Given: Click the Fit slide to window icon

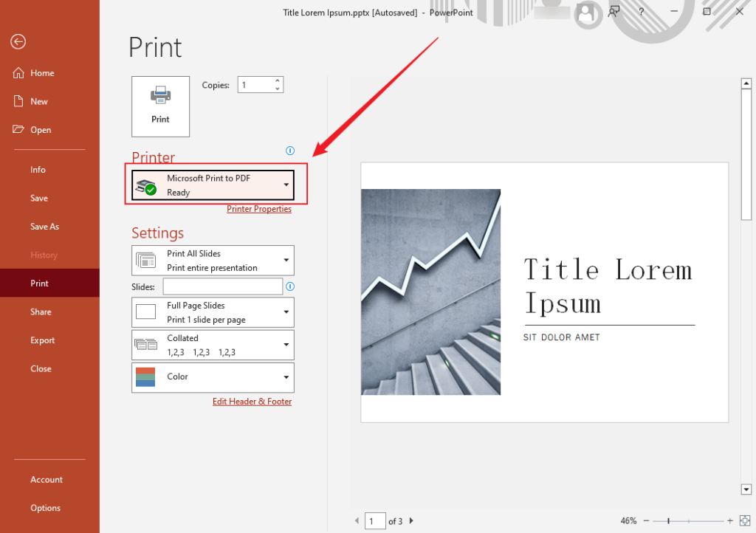Looking at the screenshot, I should (745, 520).
